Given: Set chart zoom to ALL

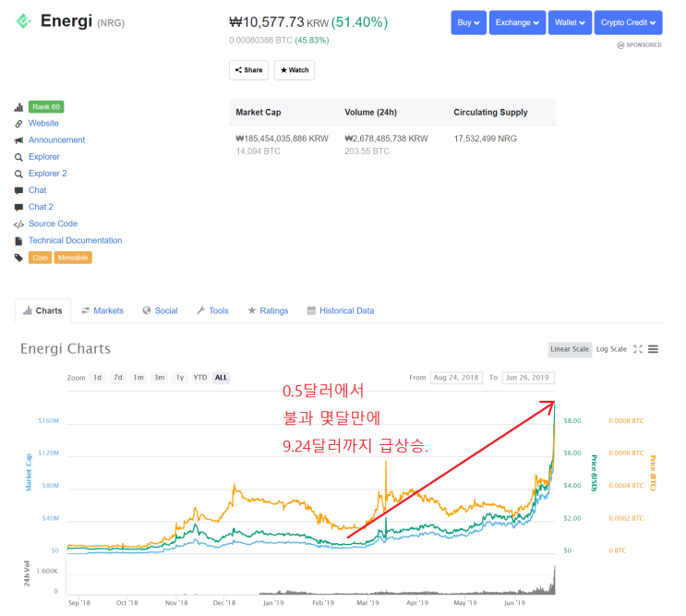Looking at the screenshot, I should coord(221,378).
